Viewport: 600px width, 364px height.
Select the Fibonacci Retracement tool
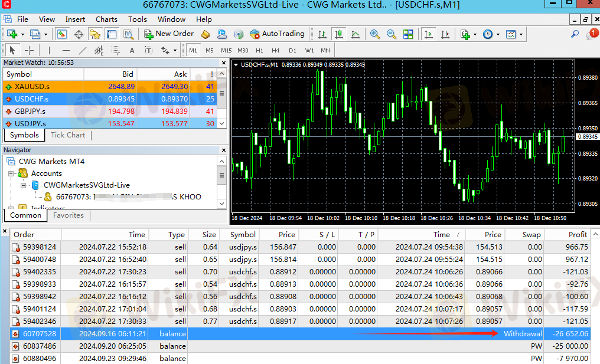(115, 50)
